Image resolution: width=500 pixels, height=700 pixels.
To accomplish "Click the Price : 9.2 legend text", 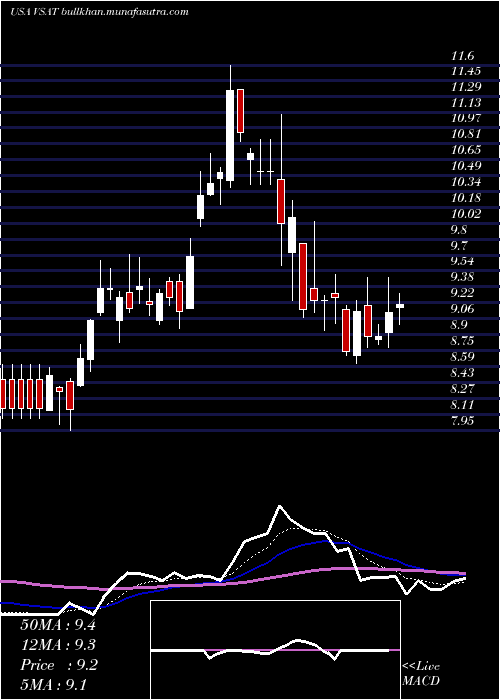I will (59, 665).
